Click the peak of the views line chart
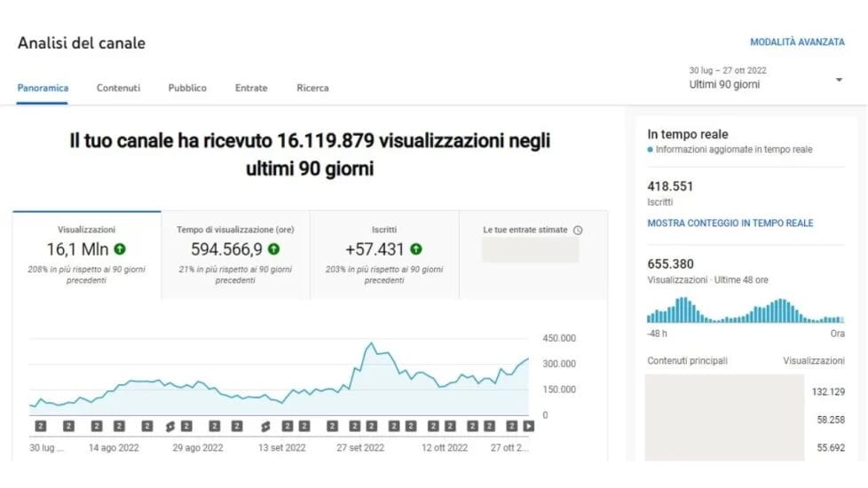This screenshot has height=488, width=868. (371, 343)
